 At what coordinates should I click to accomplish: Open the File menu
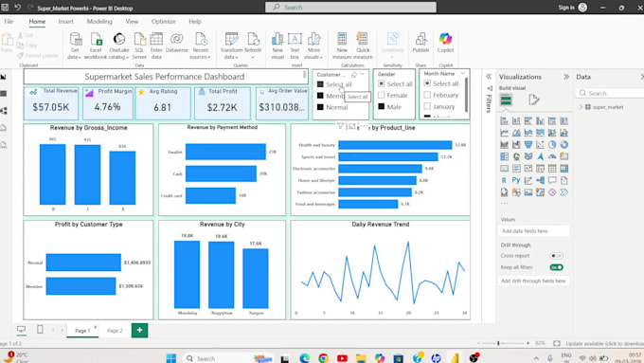coord(9,22)
